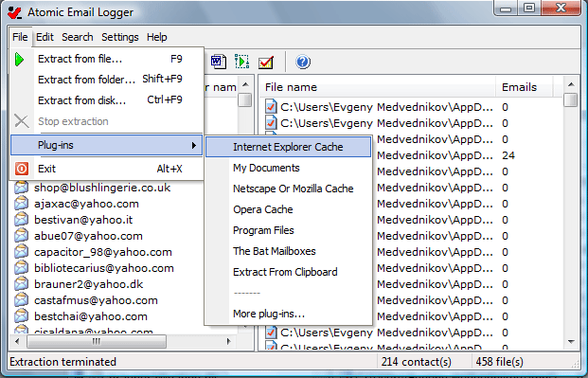This screenshot has height=378, width=588.
Task: Click envelope icon next to bibliotecarius@yahoo.com
Action: 22,268
